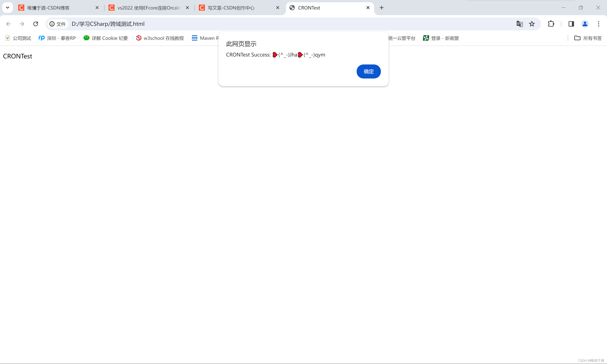The image size is (607, 364).
Task: Bookmark this page using the star icon
Action: point(532,24)
